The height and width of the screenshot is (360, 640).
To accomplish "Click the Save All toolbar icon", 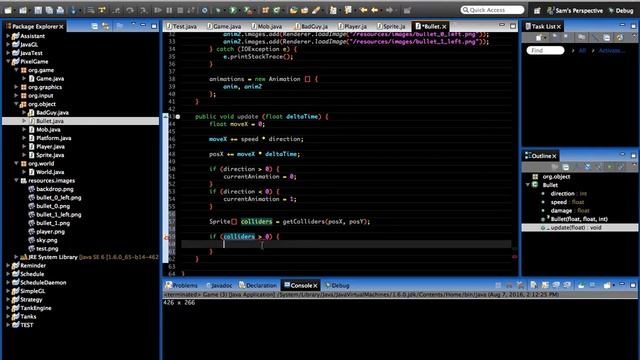I will [x=49, y=10].
